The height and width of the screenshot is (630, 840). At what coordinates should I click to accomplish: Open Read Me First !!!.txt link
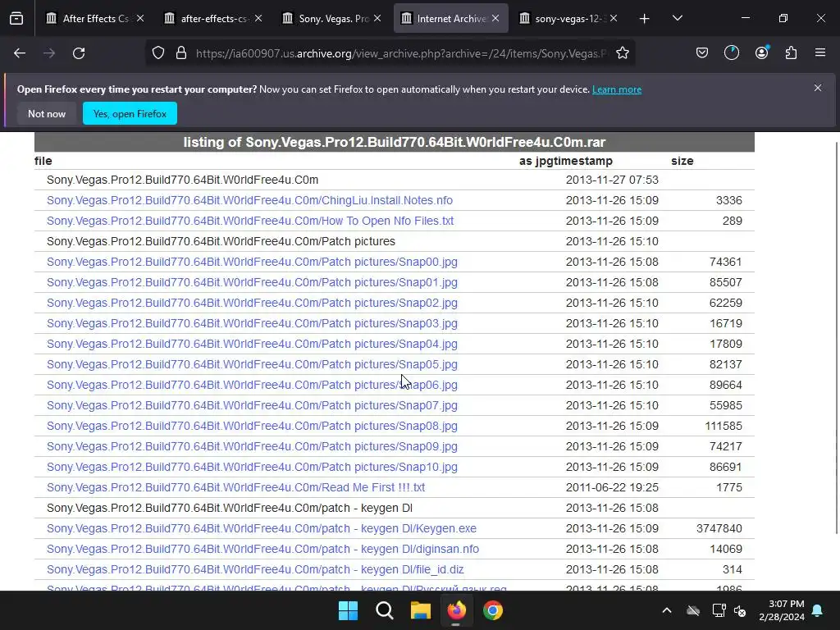235,487
